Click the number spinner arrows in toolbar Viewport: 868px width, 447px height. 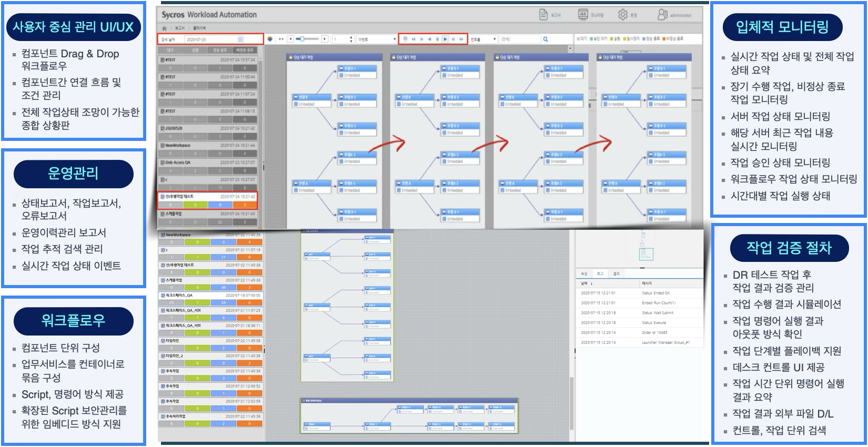350,39
